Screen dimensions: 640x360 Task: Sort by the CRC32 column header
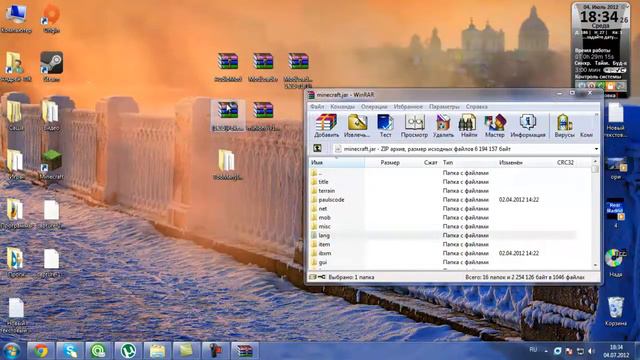565,162
